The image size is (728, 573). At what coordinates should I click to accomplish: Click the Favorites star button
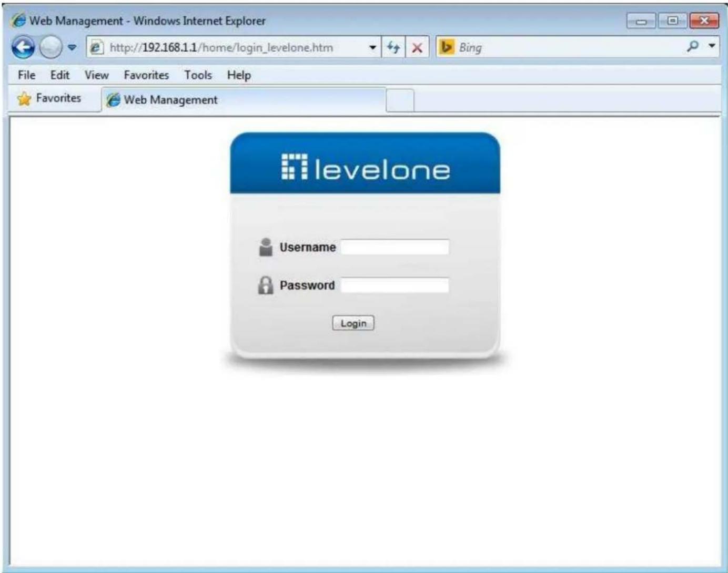[49, 98]
